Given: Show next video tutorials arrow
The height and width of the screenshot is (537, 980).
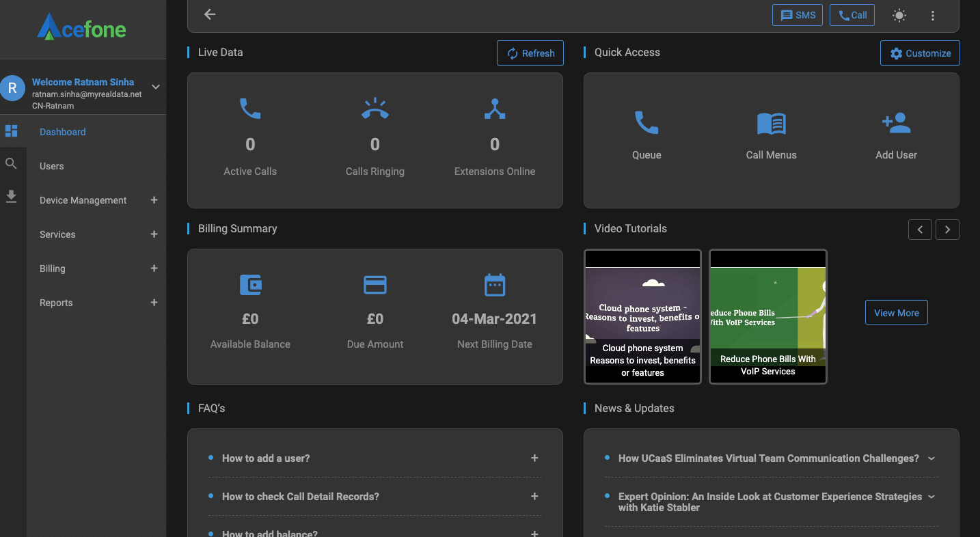Looking at the screenshot, I should (947, 230).
